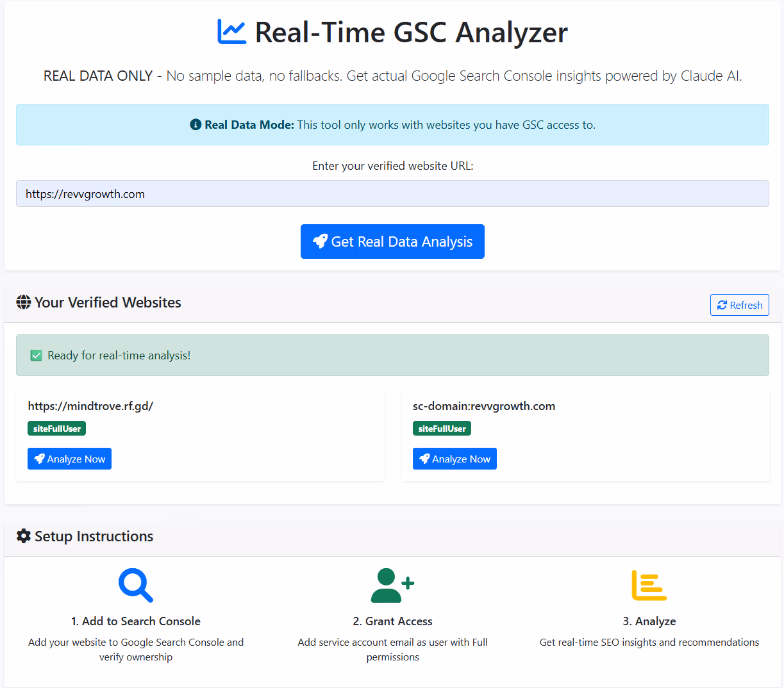Click the siteFullUser badge under mindtrove.rf.gd
The image size is (784, 688).
click(x=56, y=428)
